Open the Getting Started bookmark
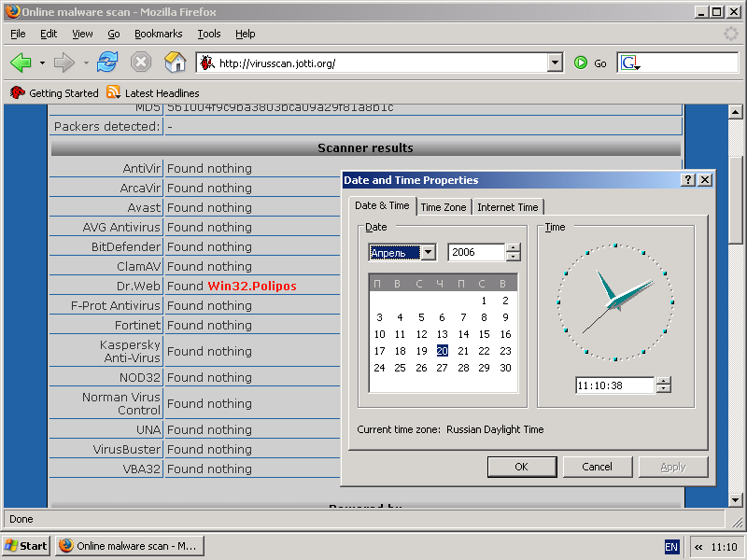The height and width of the screenshot is (560, 747). [54, 92]
